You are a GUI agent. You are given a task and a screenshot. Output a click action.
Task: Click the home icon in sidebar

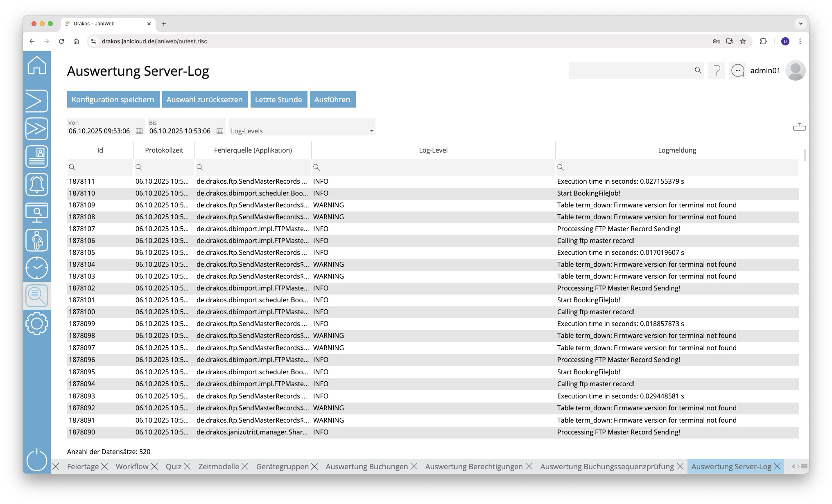pos(37,65)
